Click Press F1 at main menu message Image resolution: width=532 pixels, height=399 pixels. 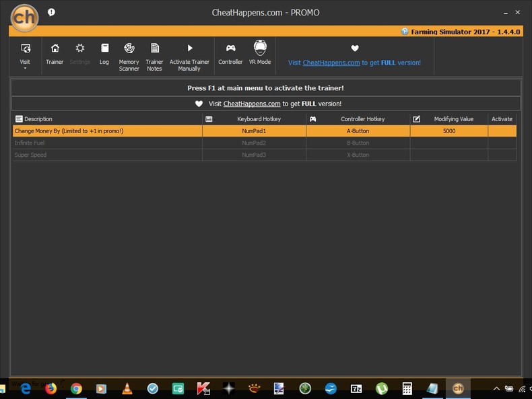coord(265,88)
